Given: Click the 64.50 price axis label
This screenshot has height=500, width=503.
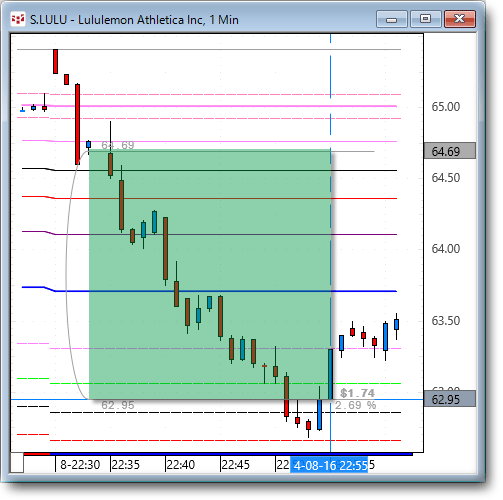Looking at the screenshot, I should point(446,178).
